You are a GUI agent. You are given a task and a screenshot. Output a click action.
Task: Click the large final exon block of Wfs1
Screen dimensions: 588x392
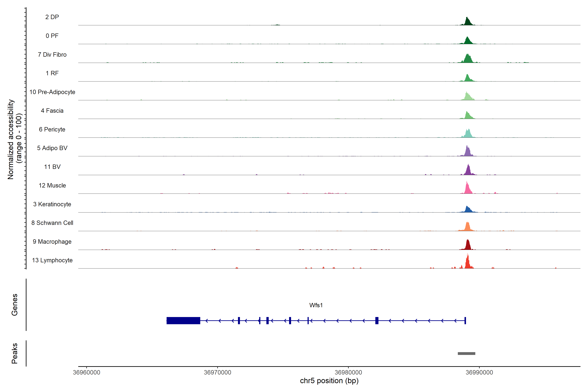(183, 320)
